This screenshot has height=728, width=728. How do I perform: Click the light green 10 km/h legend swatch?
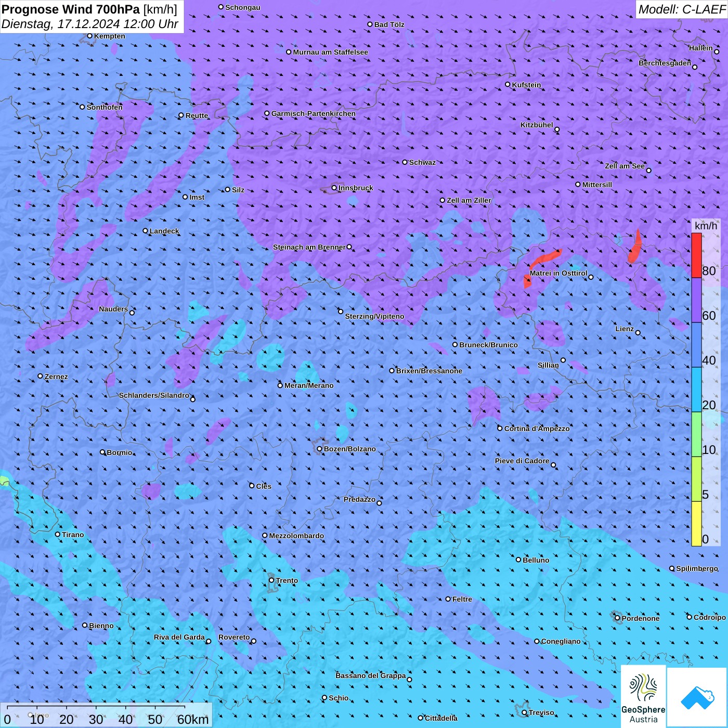coord(696,435)
